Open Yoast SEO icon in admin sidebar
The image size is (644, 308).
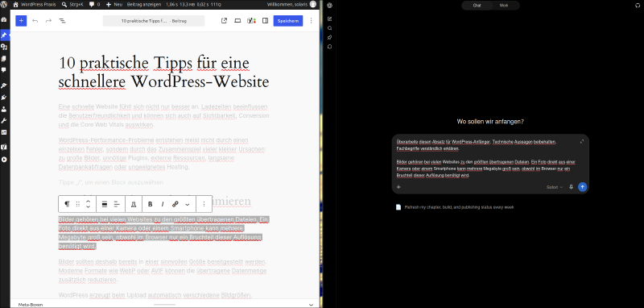[x=4, y=148]
